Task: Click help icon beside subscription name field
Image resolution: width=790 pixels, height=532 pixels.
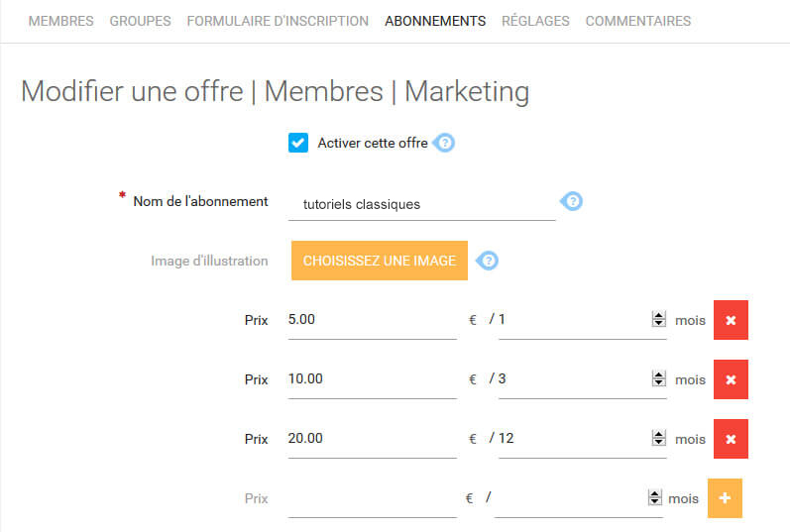Action: point(573,202)
